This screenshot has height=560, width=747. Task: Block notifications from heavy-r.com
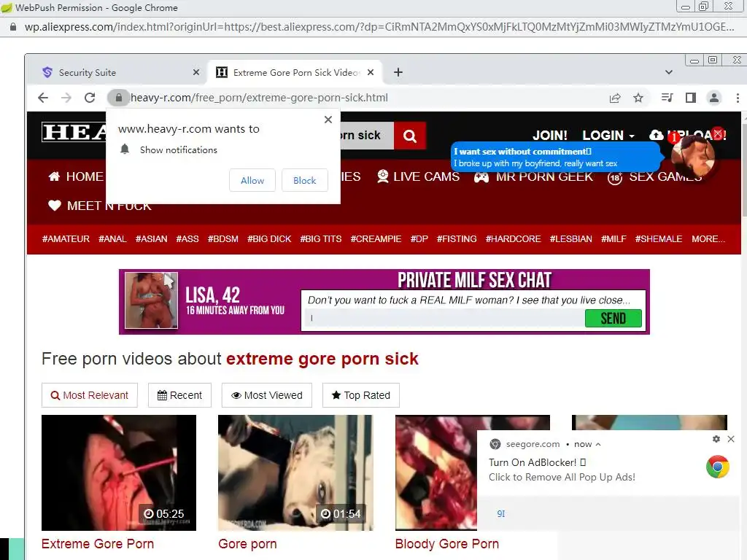pyautogui.click(x=304, y=181)
